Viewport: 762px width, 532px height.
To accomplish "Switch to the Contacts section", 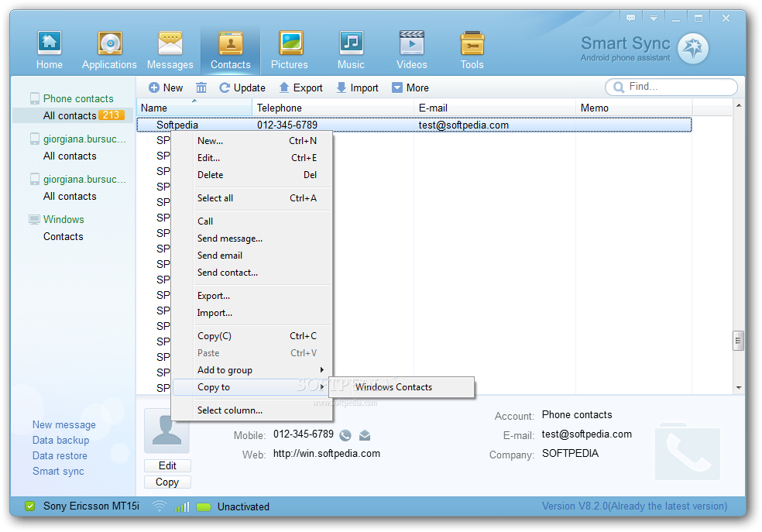I will (x=230, y=50).
